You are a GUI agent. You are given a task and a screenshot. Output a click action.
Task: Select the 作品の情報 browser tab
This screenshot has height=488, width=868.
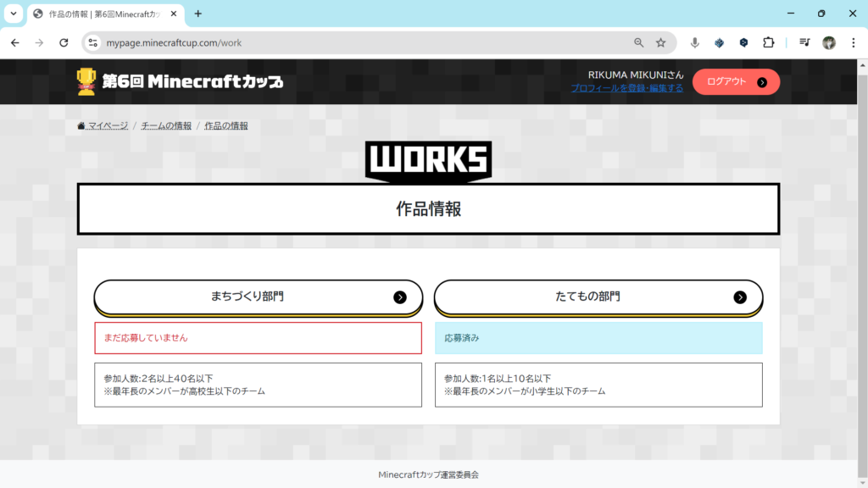coord(102,14)
